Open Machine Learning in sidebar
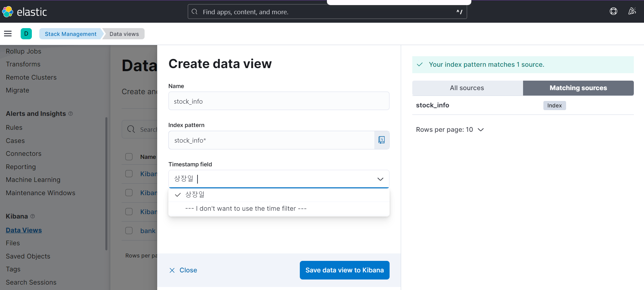This screenshot has height=290, width=644. 33,180
